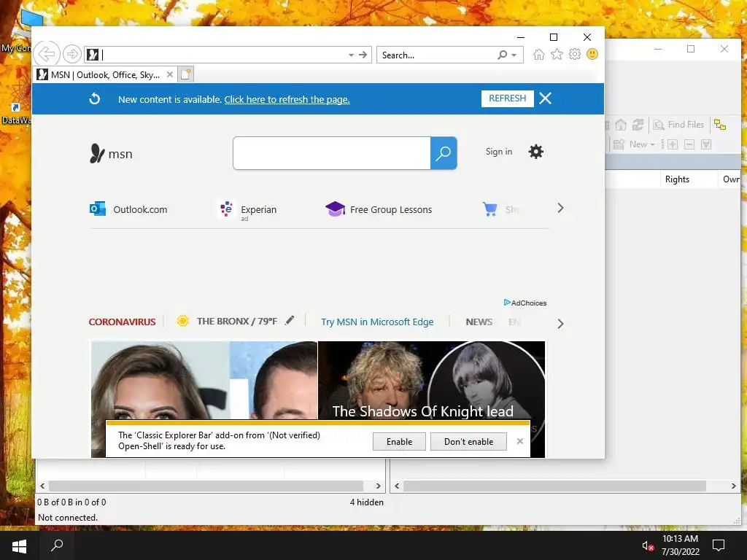Click the plus select-files icon in WinSCP
The width and height of the screenshot is (747, 560).
672,144
